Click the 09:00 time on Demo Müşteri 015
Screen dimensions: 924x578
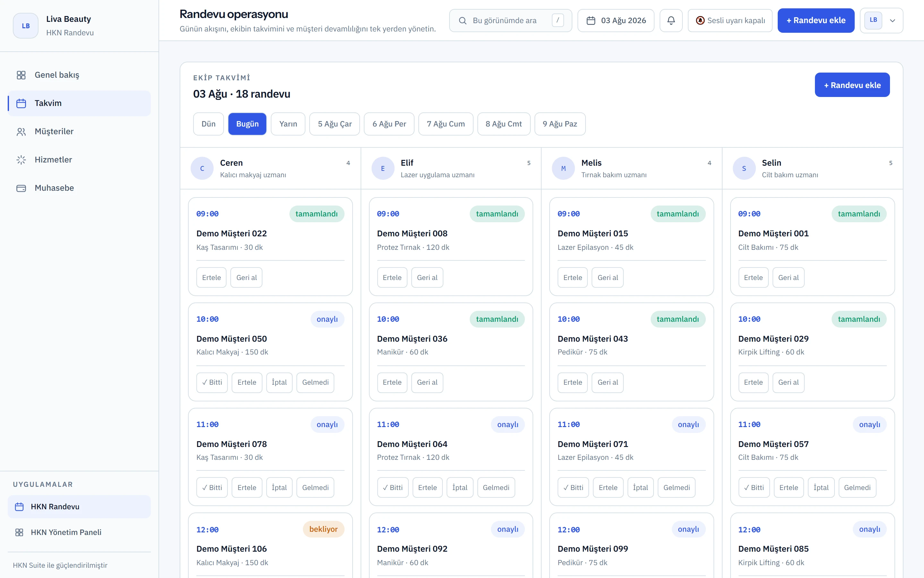[x=569, y=214]
